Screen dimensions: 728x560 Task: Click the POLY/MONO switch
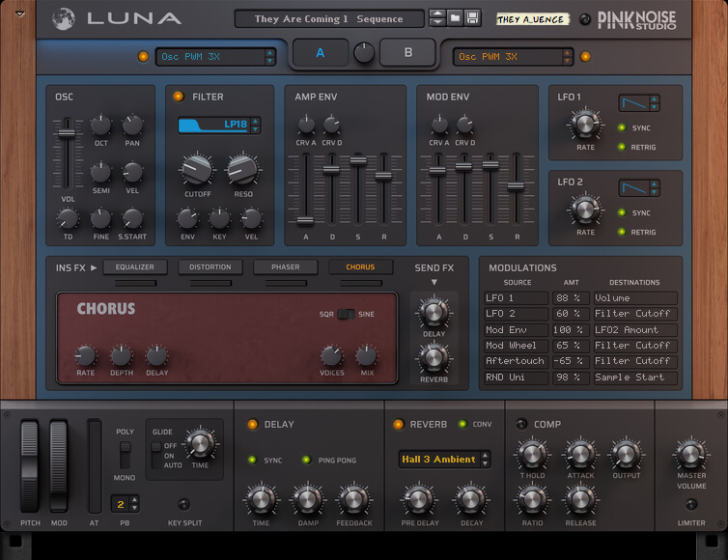pos(125,455)
